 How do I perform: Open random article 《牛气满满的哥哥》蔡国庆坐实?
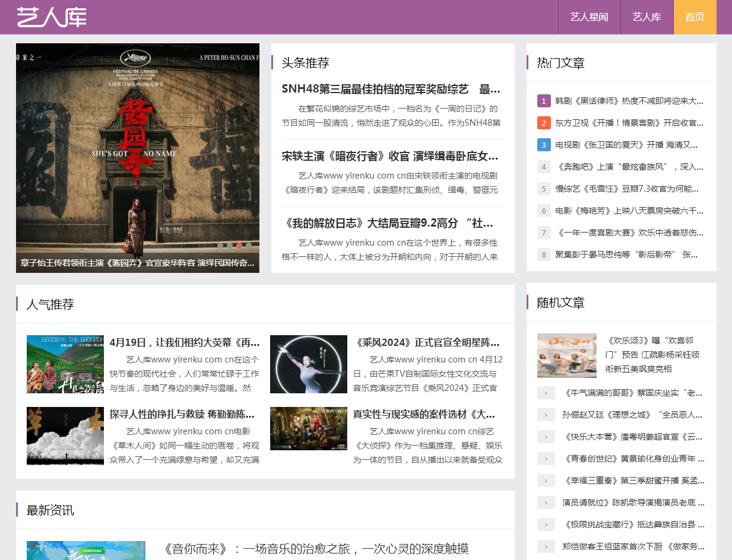point(633,393)
